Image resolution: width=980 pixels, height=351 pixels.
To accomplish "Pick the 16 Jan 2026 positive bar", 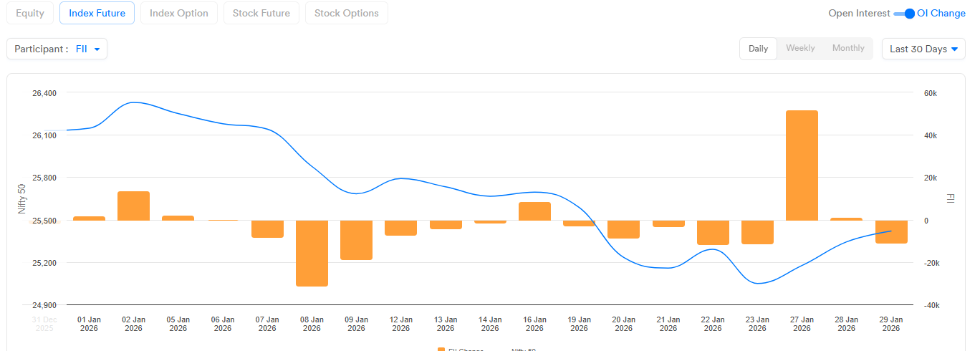I will 534,211.
